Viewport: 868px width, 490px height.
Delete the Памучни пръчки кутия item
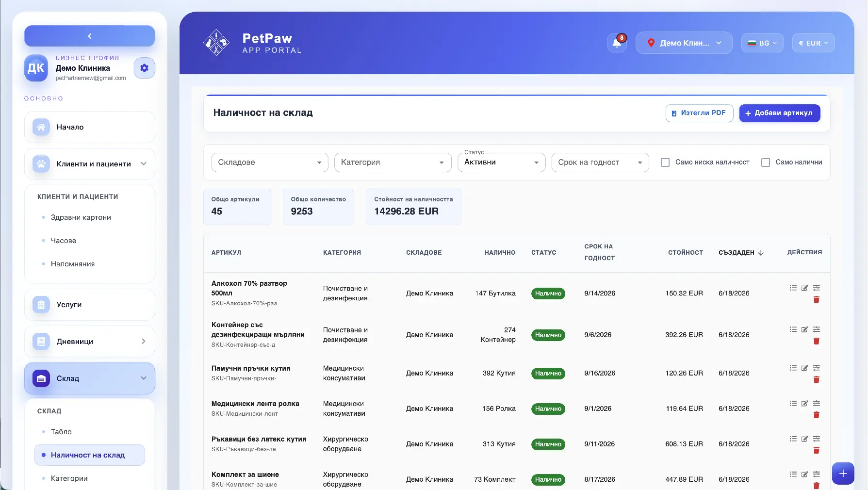[x=817, y=379]
